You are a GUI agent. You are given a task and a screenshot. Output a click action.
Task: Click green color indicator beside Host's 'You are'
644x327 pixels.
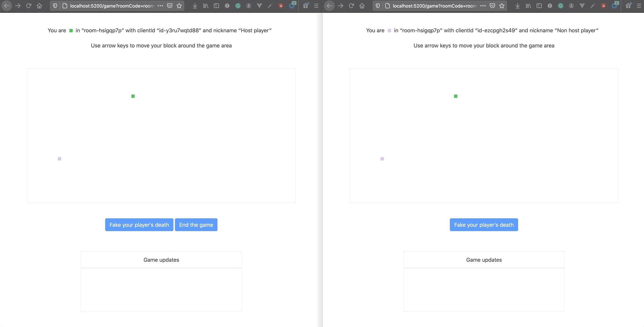[71, 31]
